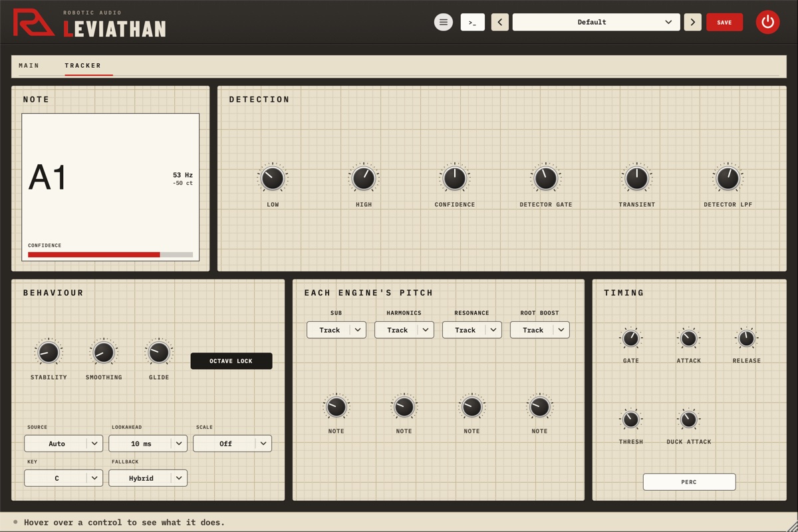Open the Harmonics pitch mode dropdown
This screenshot has width=798, height=532.
pos(404,330)
